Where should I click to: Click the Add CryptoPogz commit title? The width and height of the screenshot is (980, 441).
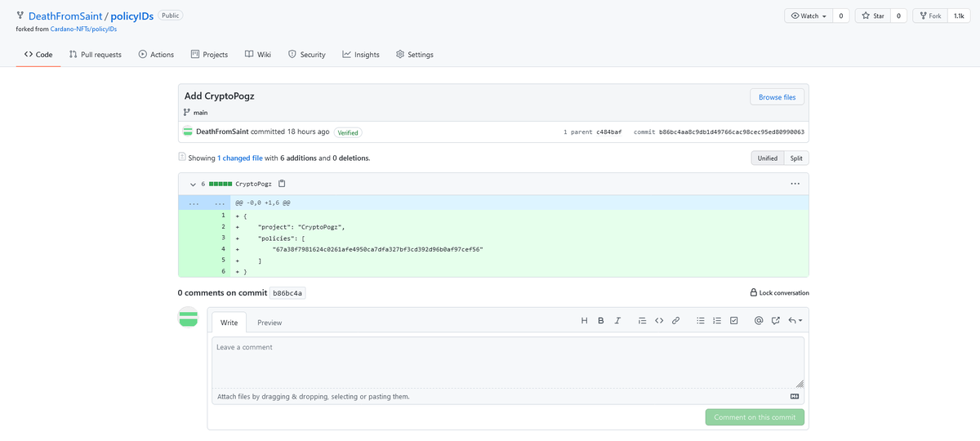[x=219, y=96]
